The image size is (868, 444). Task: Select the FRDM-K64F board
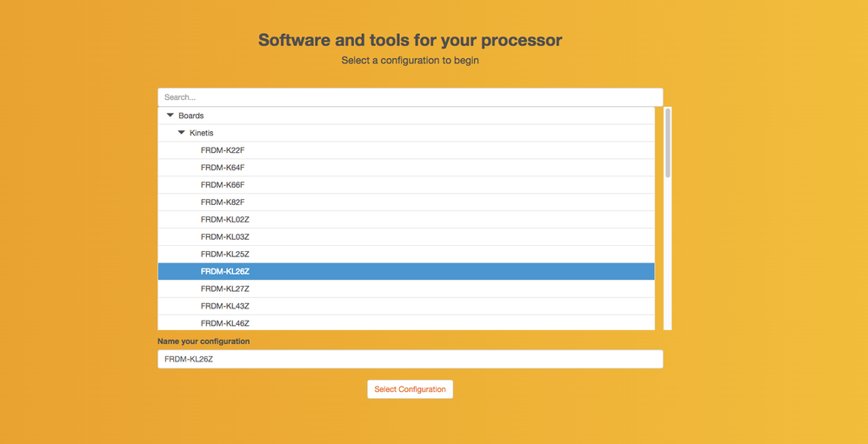coord(223,168)
